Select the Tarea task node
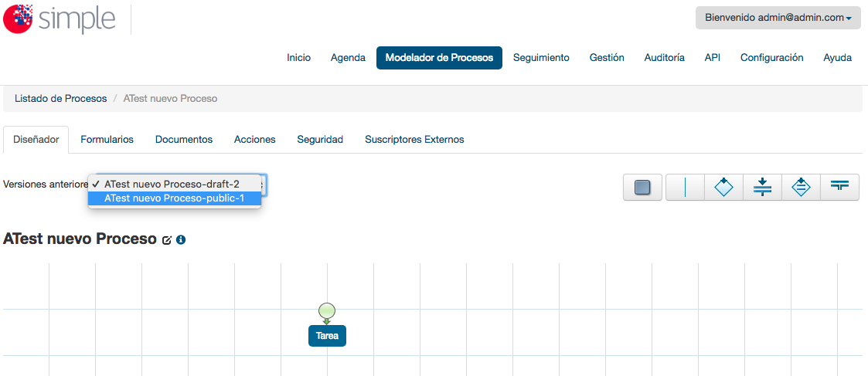Image resolution: width=868 pixels, height=376 pixels. 327,336
